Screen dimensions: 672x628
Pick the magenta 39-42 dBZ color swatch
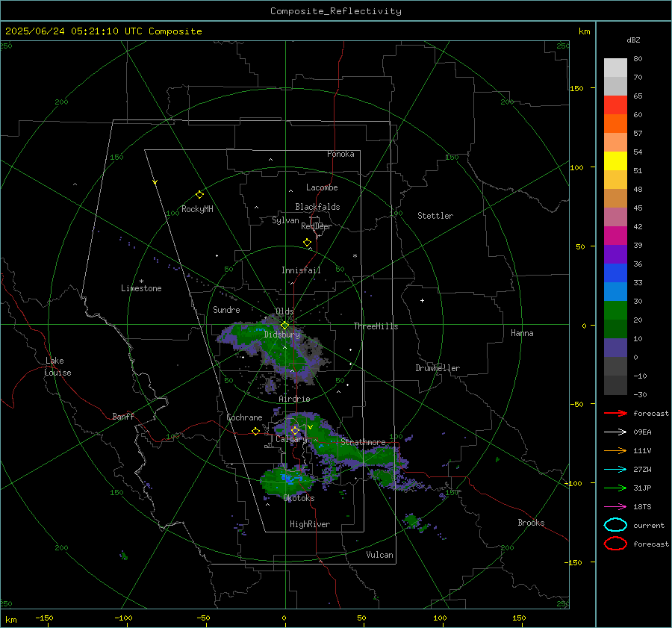coord(615,236)
